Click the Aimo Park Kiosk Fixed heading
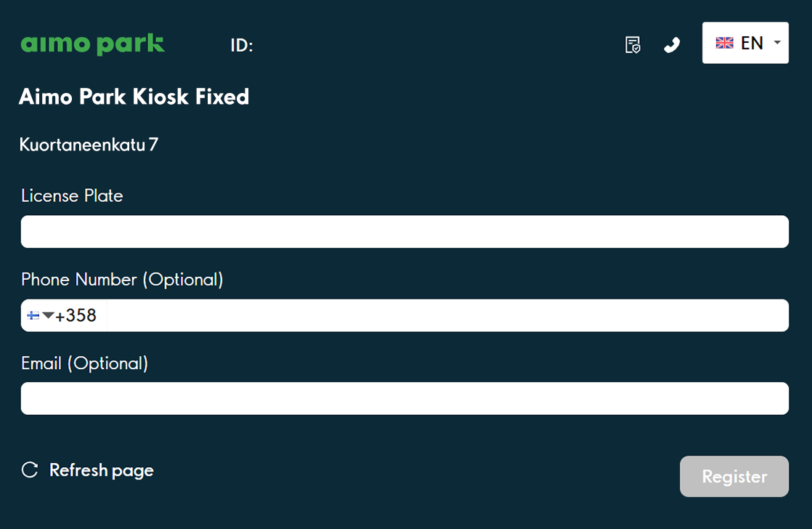This screenshot has height=529, width=812. click(x=134, y=97)
